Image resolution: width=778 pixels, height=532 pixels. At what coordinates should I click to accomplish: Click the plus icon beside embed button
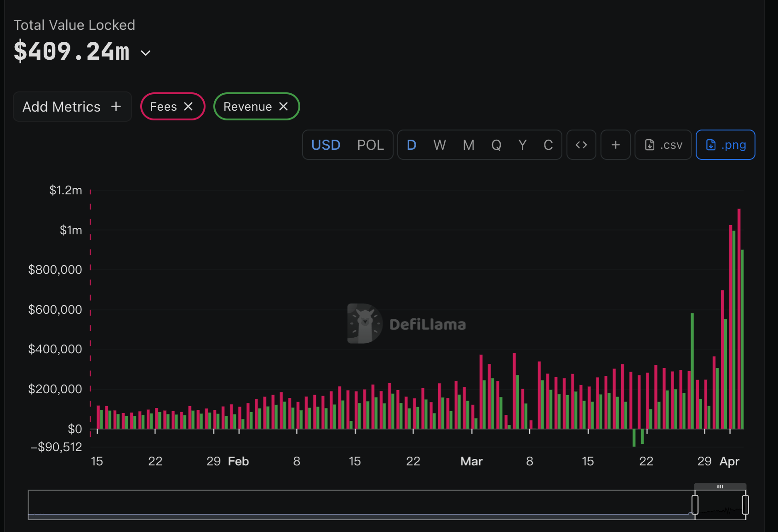(615, 145)
